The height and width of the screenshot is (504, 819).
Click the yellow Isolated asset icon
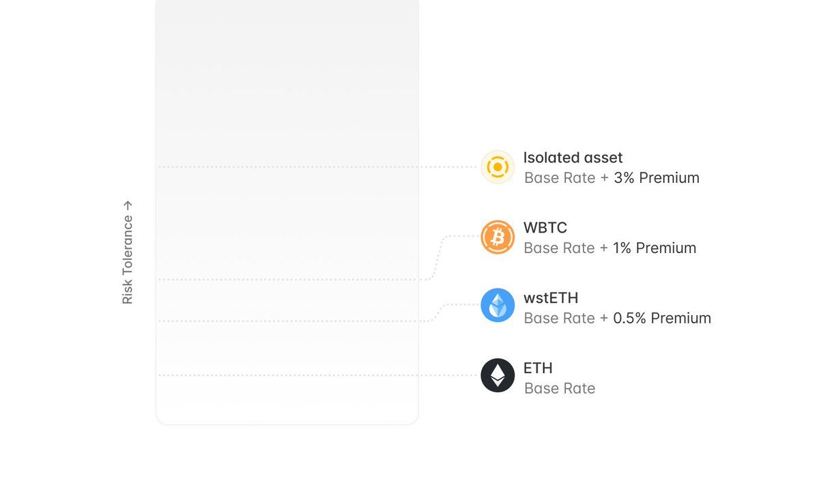click(x=498, y=167)
